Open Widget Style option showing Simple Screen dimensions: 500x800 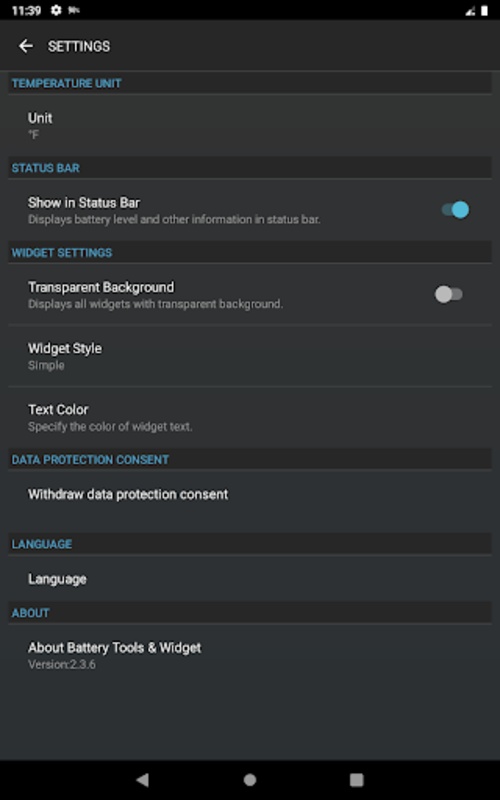point(250,356)
